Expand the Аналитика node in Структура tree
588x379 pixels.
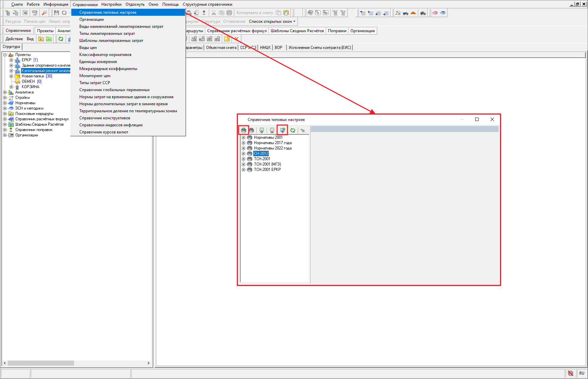5,92
